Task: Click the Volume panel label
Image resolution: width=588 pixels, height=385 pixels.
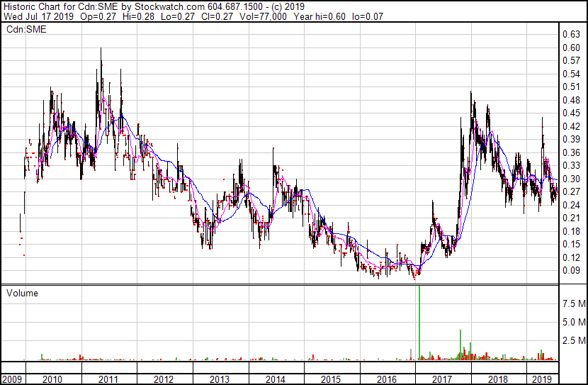Action: (x=22, y=293)
